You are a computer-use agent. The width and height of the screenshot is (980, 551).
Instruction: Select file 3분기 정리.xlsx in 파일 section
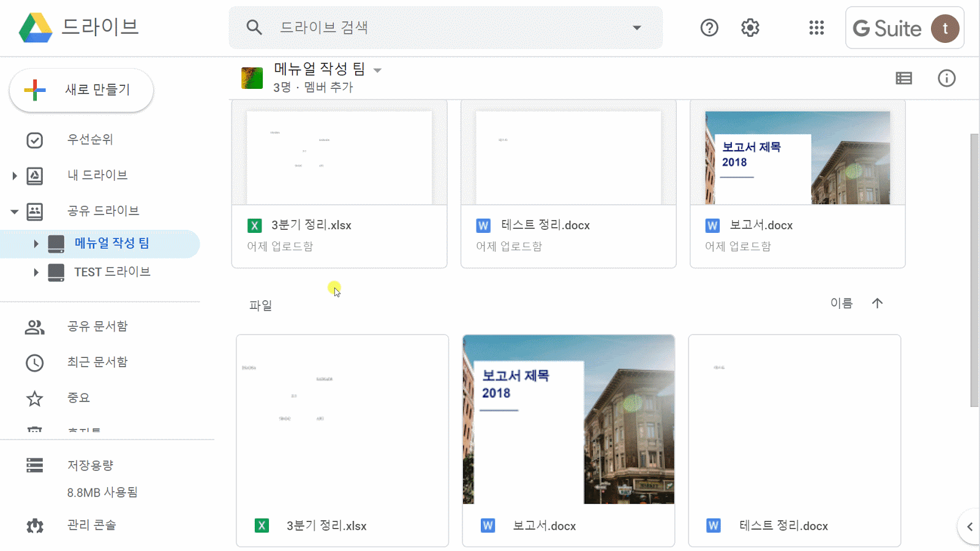tap(342, 440)
